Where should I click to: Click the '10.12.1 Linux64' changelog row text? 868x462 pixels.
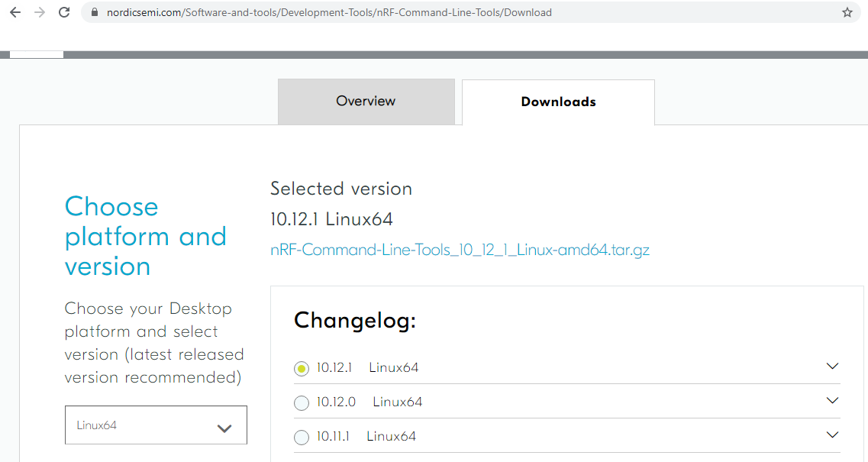tap(367, 367)
